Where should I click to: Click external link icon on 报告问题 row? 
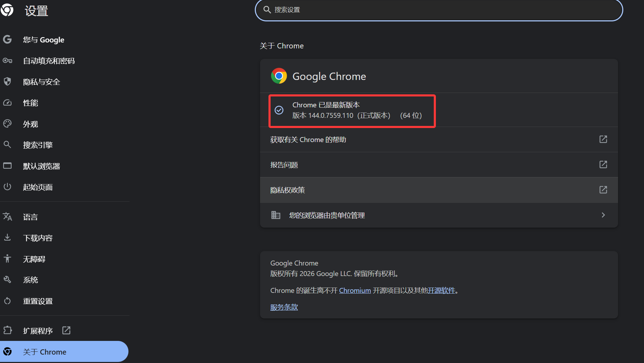point(603,164)
